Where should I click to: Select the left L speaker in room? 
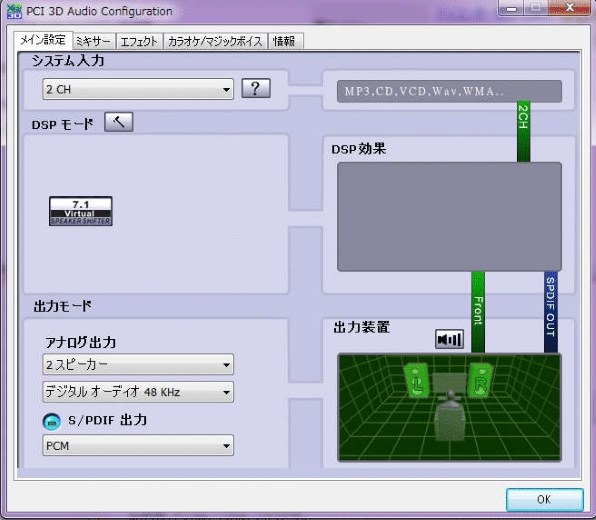click(417, 380)
